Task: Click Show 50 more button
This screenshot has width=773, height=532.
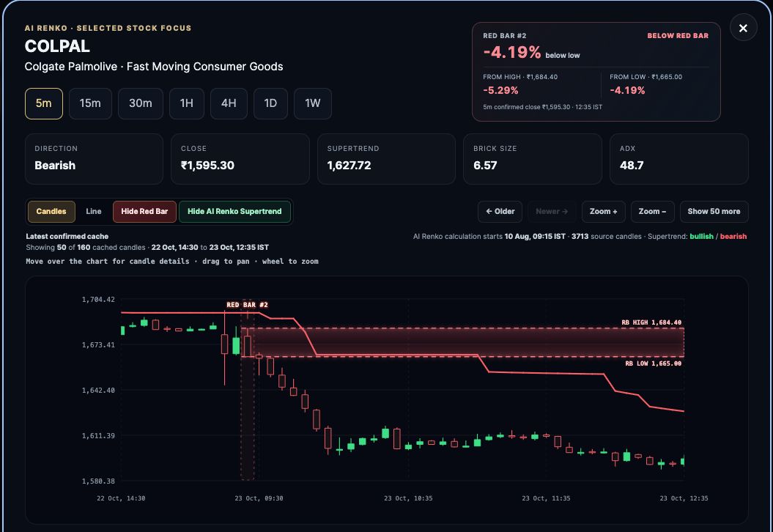Action: (x=714, y=212)
